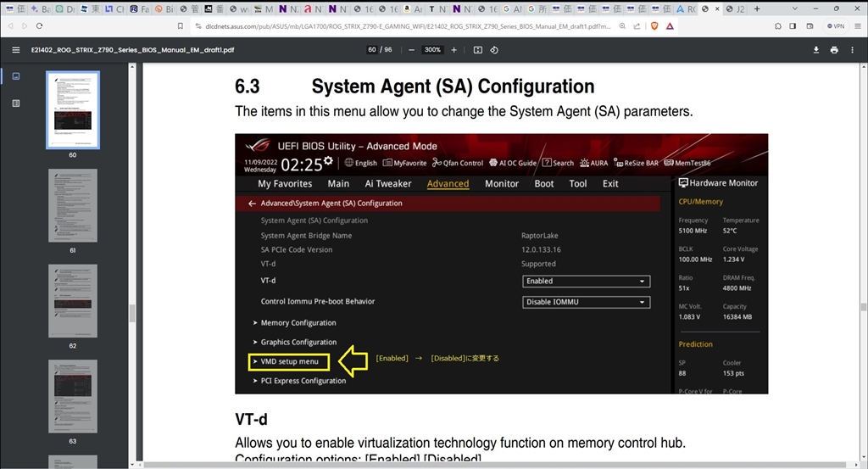Toggle the PDF sidebar menu hamburger
The width and height of the screenshot is (868, 469).
[15, 50]
